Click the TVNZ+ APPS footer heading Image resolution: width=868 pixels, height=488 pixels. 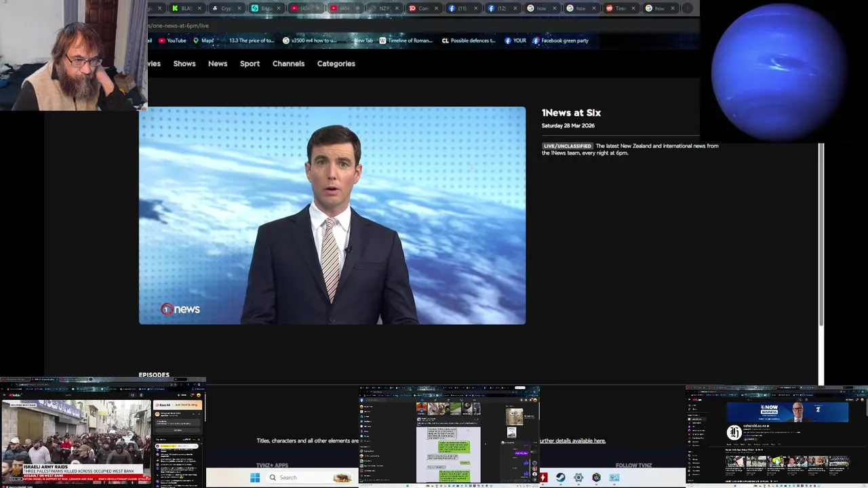coord(272,466)
